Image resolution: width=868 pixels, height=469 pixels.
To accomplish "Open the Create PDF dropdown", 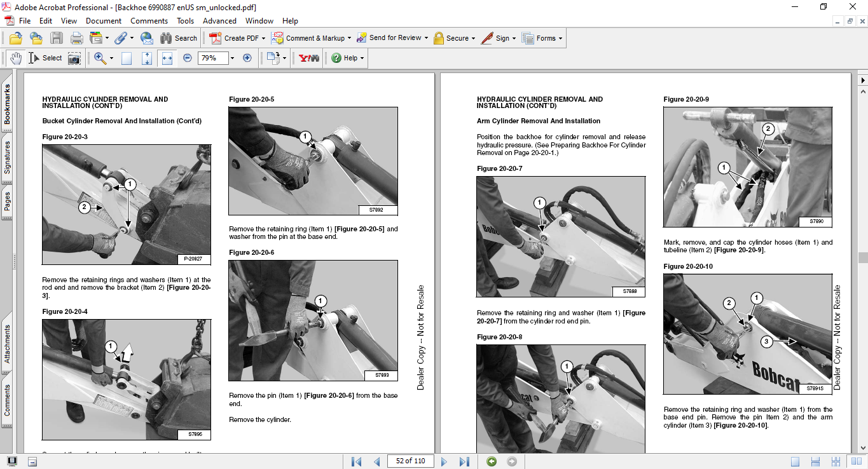I will 238,38.
